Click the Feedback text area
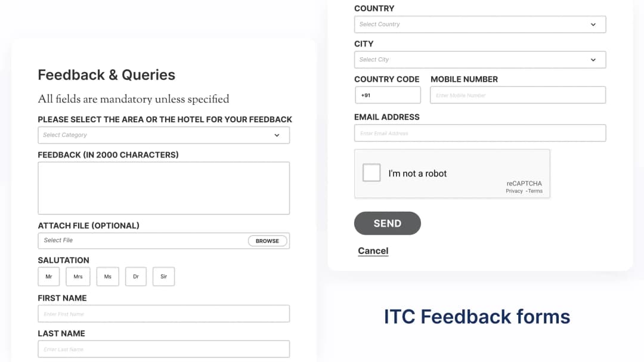 (163, 187)
